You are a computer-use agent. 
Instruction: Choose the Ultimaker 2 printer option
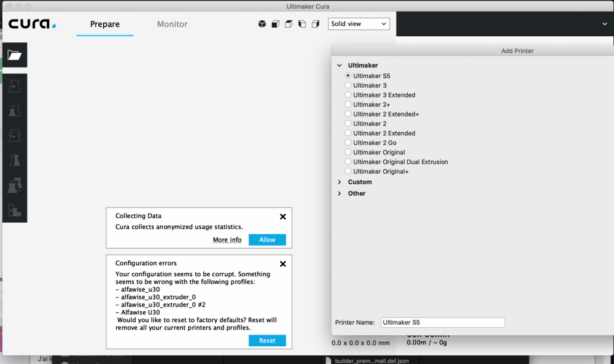348,123
